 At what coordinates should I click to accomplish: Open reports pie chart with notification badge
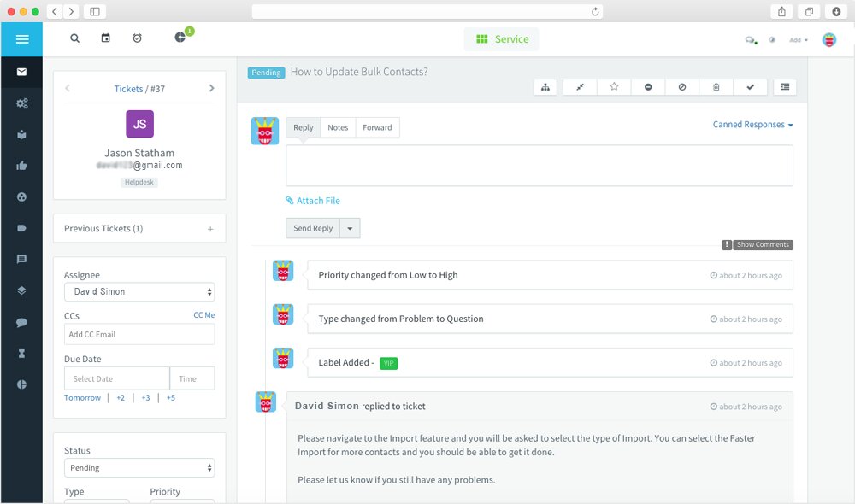point(180,37)
